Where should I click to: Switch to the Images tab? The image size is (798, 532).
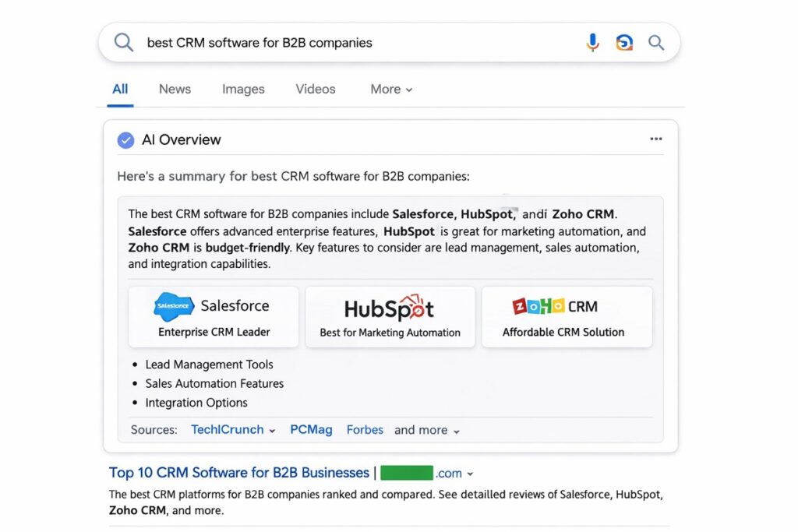point(242,89)
